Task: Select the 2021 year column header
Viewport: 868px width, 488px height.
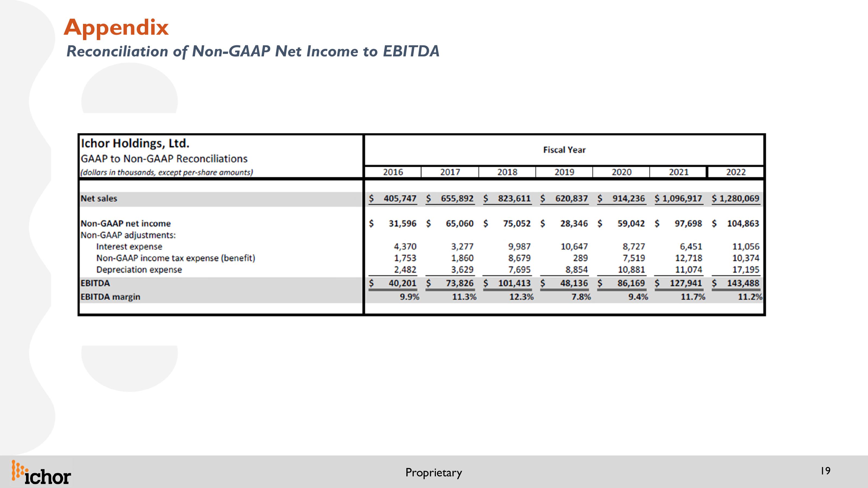Action: tap(679, 172)
